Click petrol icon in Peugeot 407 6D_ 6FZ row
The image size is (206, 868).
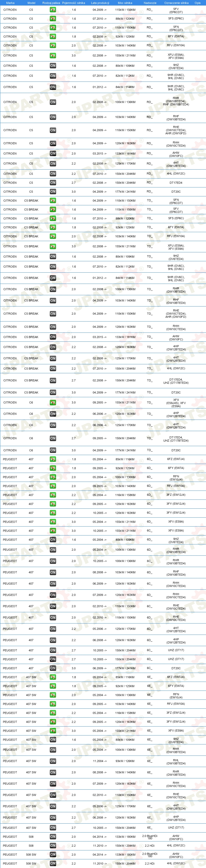pyautogui.click(x=53, y=459)
